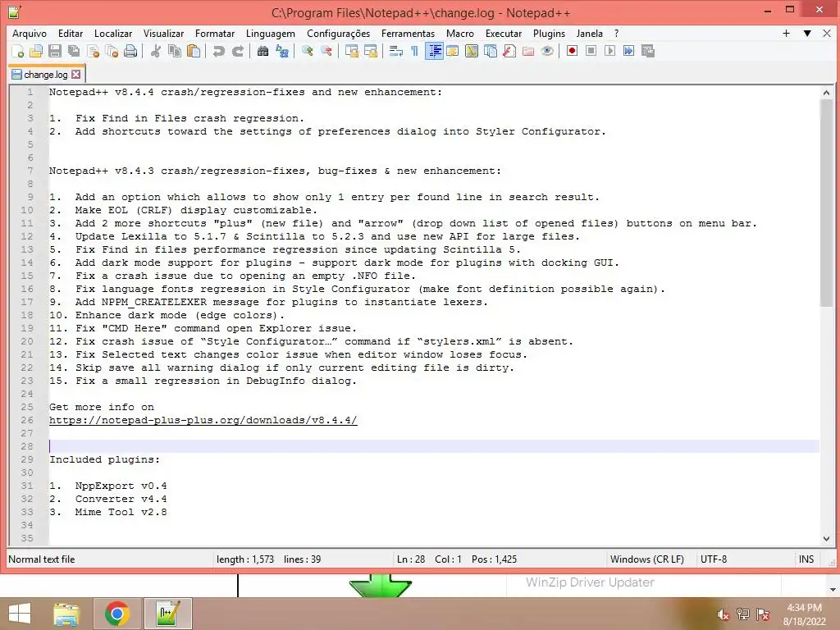
Task: Click the Cut scissors icon
Action: pyautogui.click(x=156, y=51)
